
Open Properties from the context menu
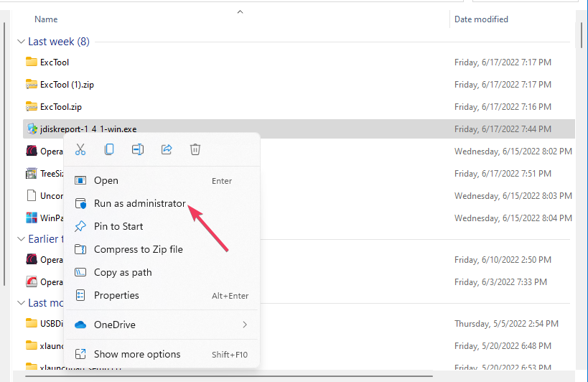click(162, 295)
